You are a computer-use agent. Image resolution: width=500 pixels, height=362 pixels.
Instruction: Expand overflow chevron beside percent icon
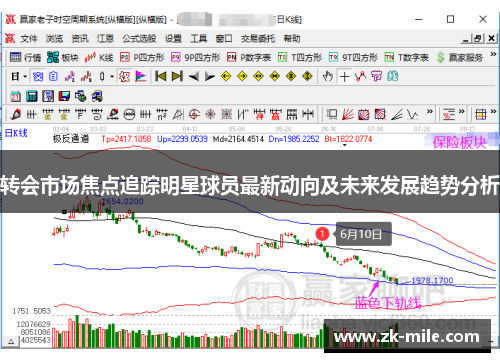[462, 111]
